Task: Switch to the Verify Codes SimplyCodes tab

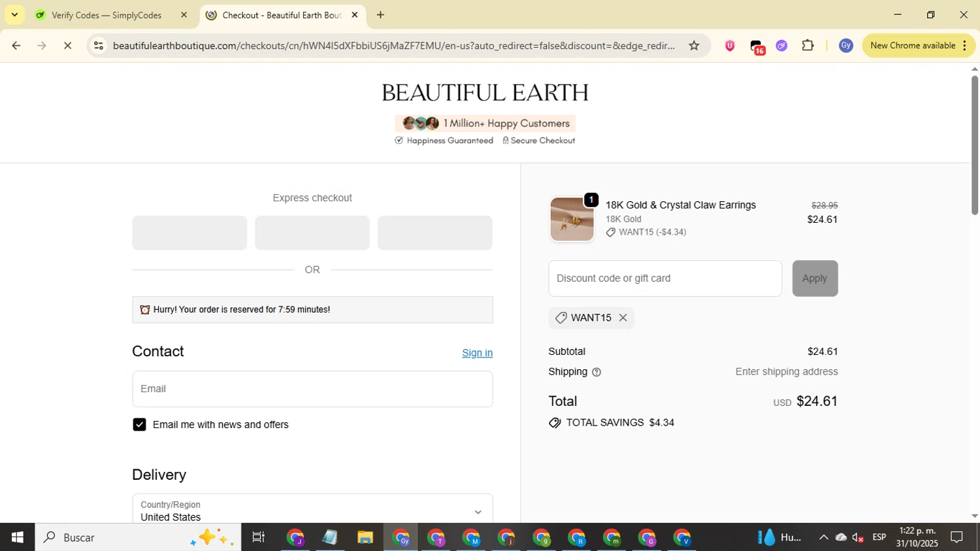Action: (x=106, y=14)
